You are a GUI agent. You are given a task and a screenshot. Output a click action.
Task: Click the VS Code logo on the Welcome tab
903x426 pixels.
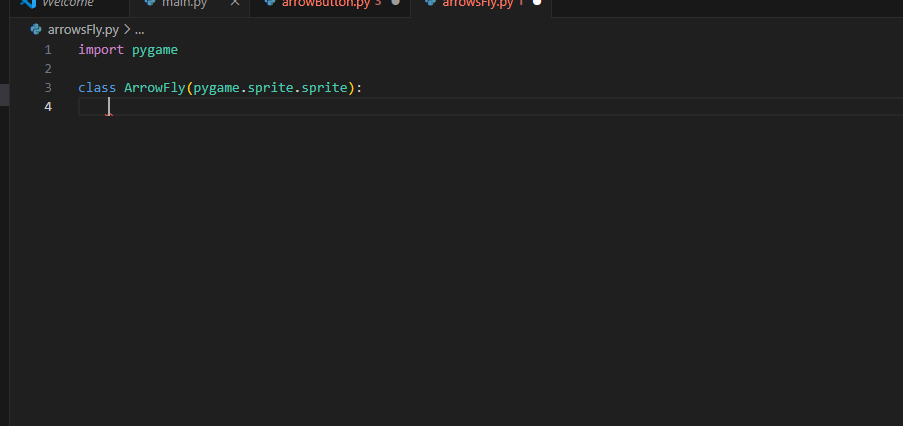coord(28,3)
